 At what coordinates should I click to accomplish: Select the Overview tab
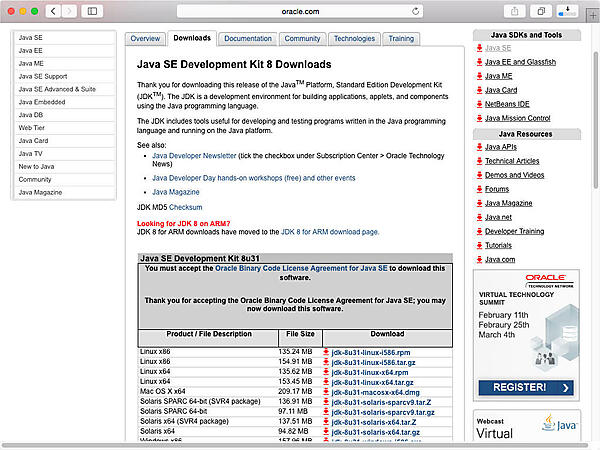(x=145, y=38)
